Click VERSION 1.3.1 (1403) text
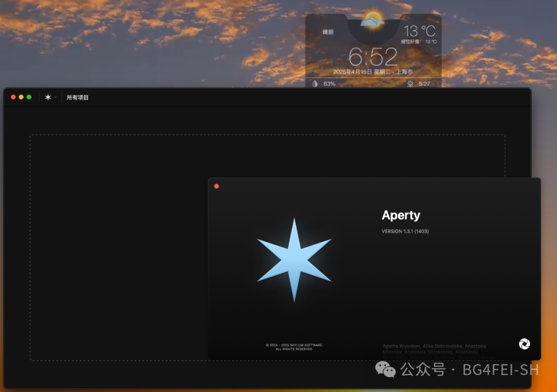The width and height of the screenshot is (557, 392). click(x=405, y=231)
